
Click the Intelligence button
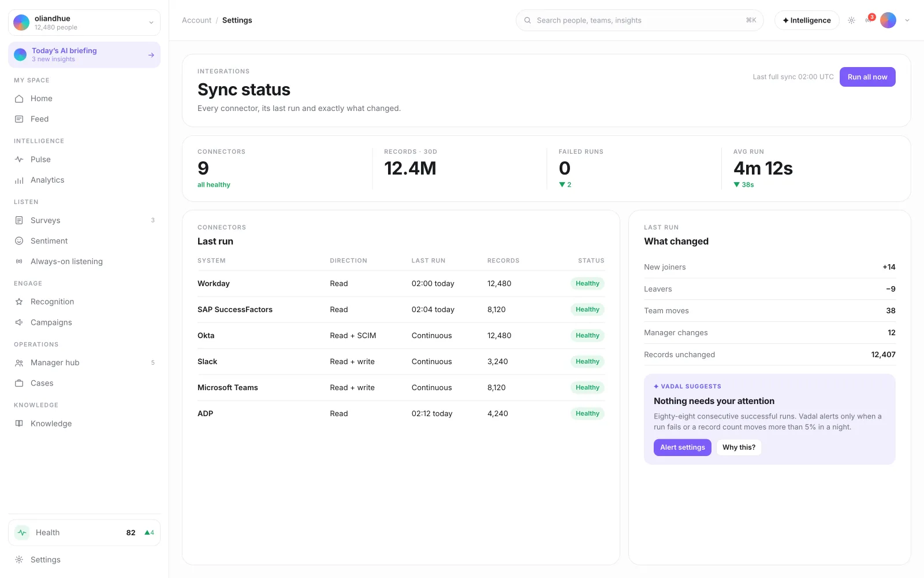pyautogui.click(x=807, y=20)
